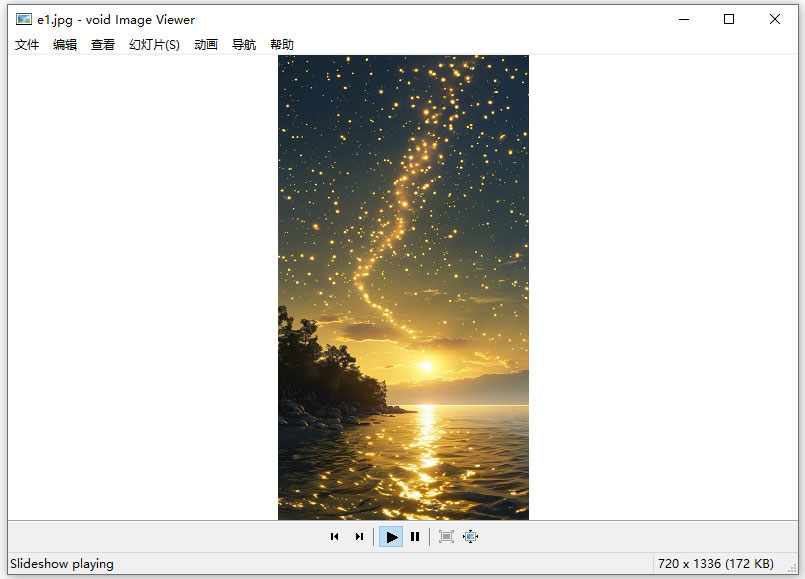The height and width of the screenshot is (579, 805).
Task: Click the resize-window-to-image icon
Action: pos(471,536)
